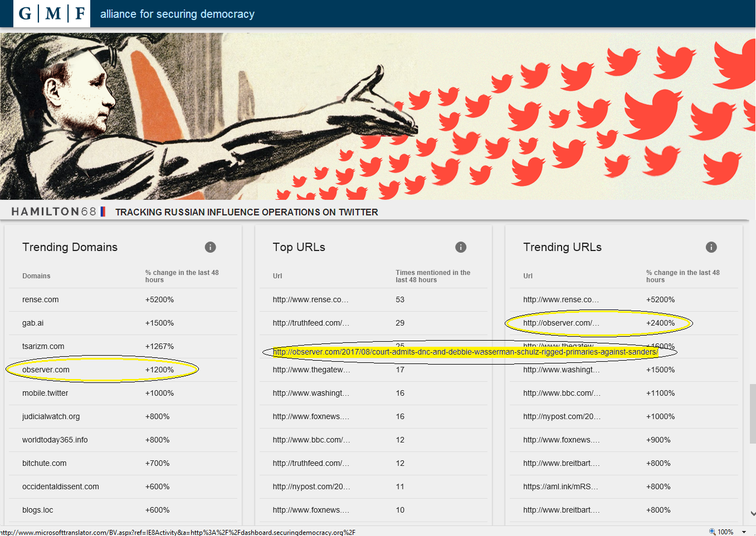Open breitbart URL below aml.ink row

[x=562, y=510]
